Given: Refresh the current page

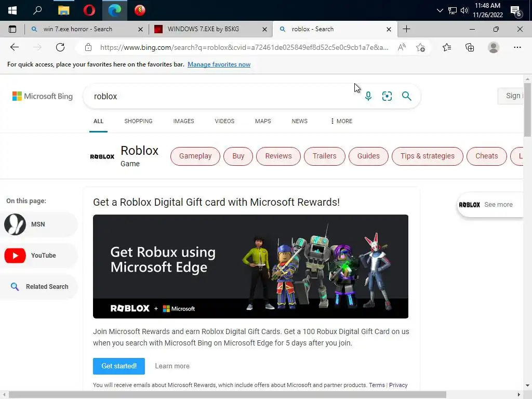Looking at the screenshot, I should pyautogui.click(x=60, y=47).
